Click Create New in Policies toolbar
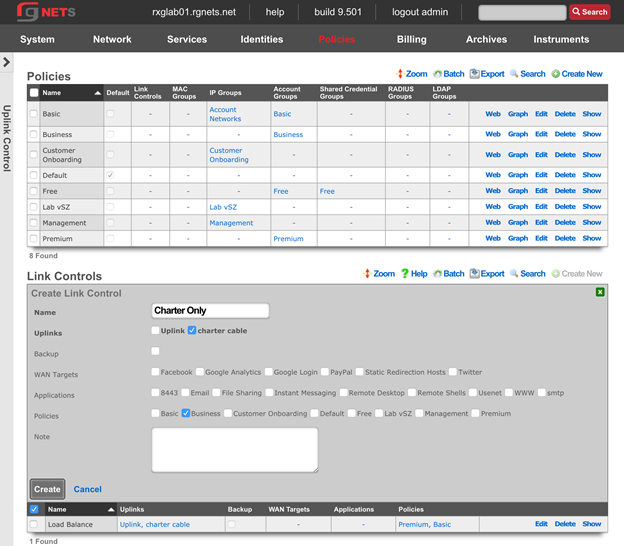This screenshot has width=624, height=546. point(577,74)
